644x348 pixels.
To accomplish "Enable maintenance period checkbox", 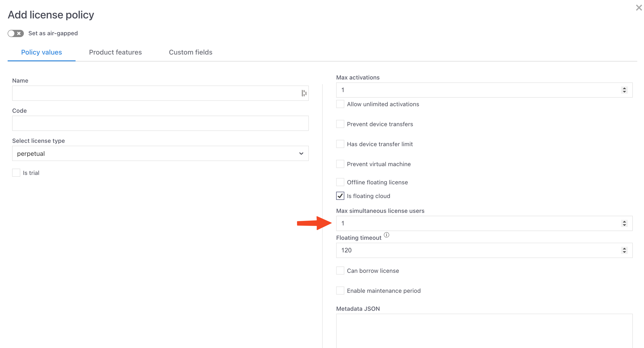I will point(340,291).
